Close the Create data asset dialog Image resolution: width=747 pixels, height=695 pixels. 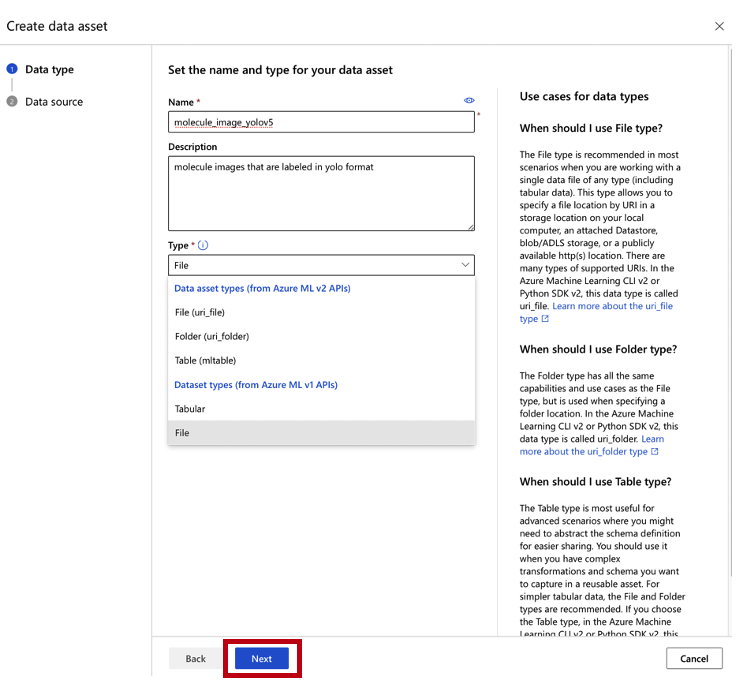click(719, 26)
